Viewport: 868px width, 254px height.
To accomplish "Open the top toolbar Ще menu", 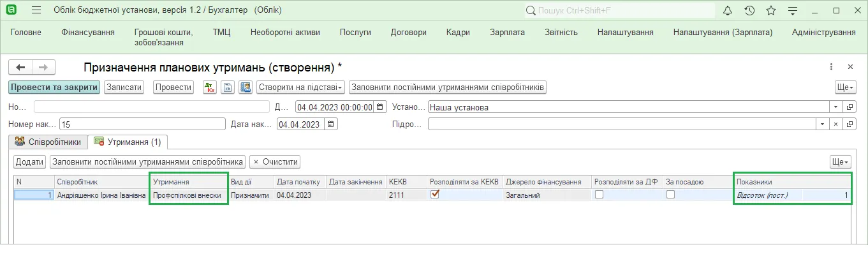I will [845, 87].
